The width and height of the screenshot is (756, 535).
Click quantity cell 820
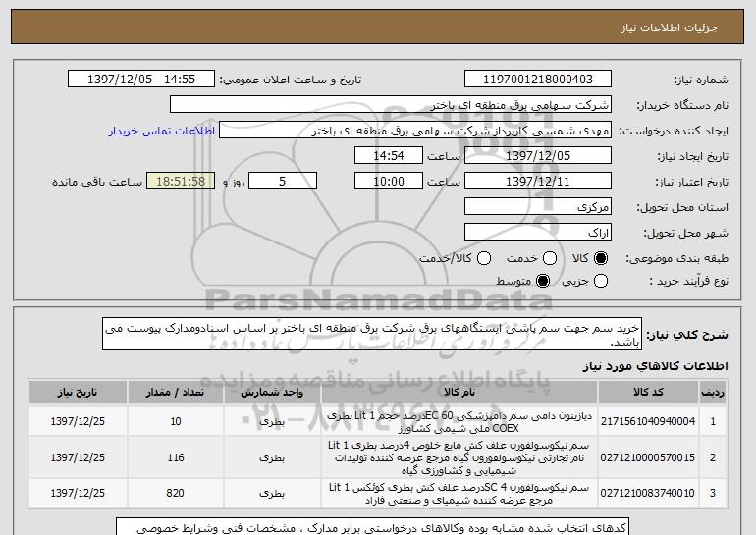[175, 494]
